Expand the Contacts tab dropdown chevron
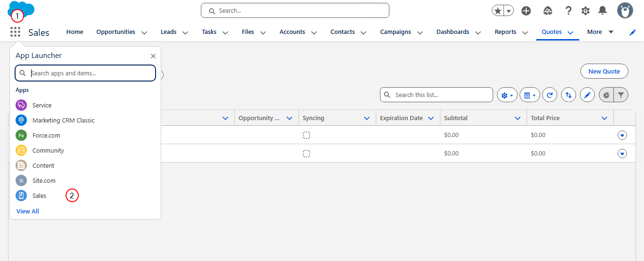Screen dimensions: 644x261 click(363, 33)
